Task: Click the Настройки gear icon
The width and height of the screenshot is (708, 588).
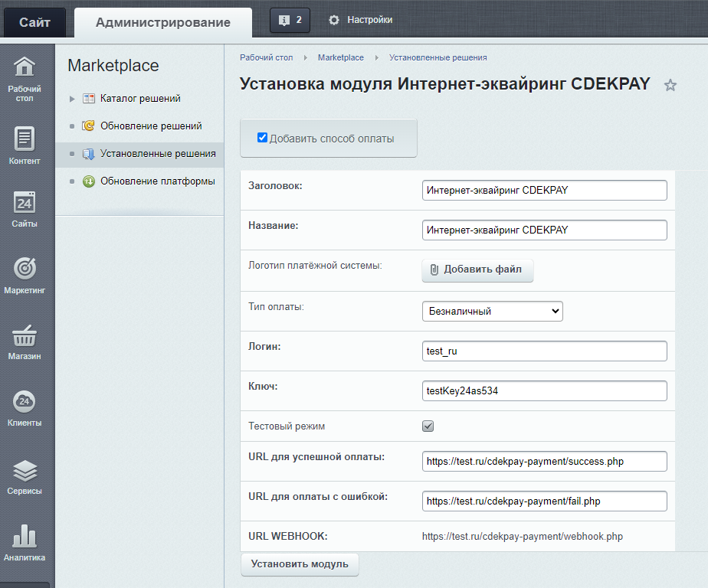Action: click(333, 20)
